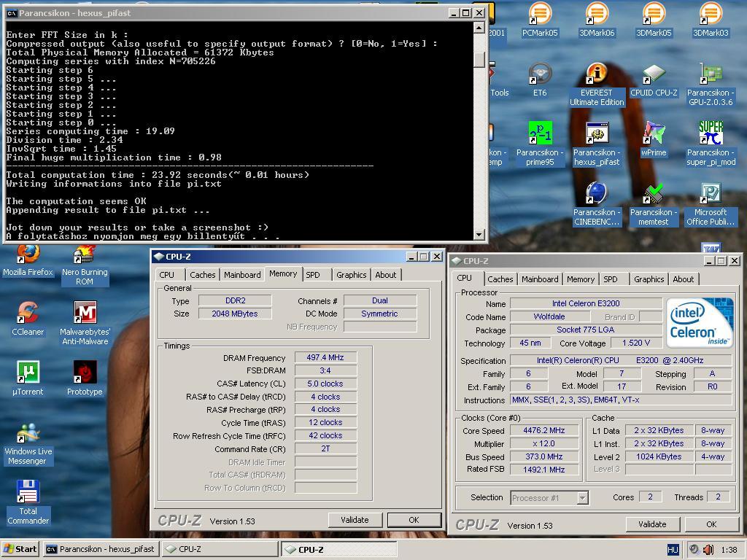Click the Level 2 cache value 1024 KBytes

click(659, 456)
